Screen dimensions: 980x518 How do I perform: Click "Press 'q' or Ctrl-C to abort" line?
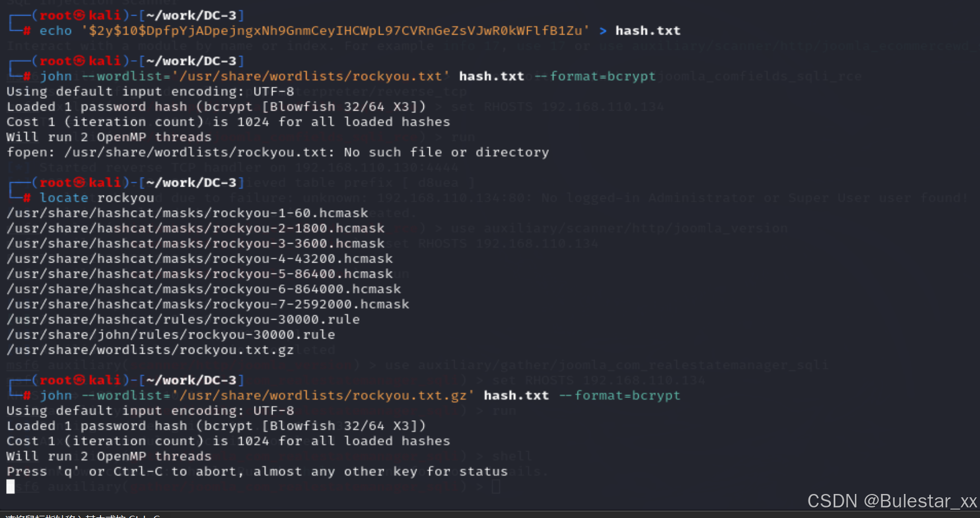pos(257,472)
